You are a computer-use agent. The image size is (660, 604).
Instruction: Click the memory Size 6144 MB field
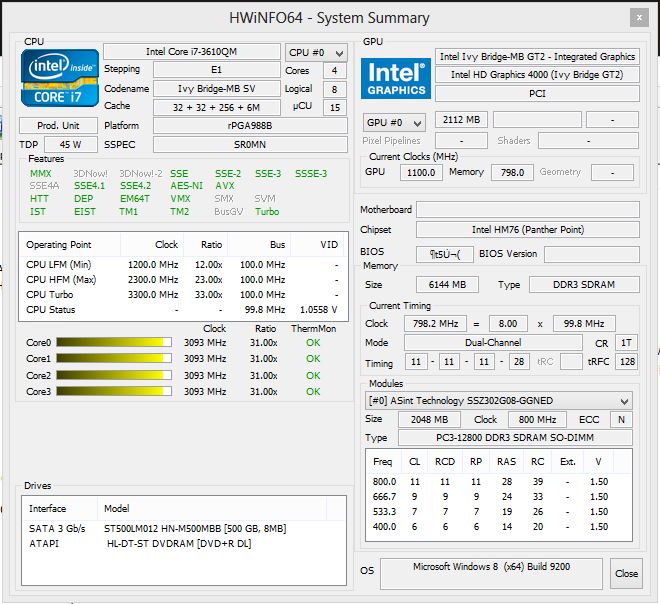(447, 285)
